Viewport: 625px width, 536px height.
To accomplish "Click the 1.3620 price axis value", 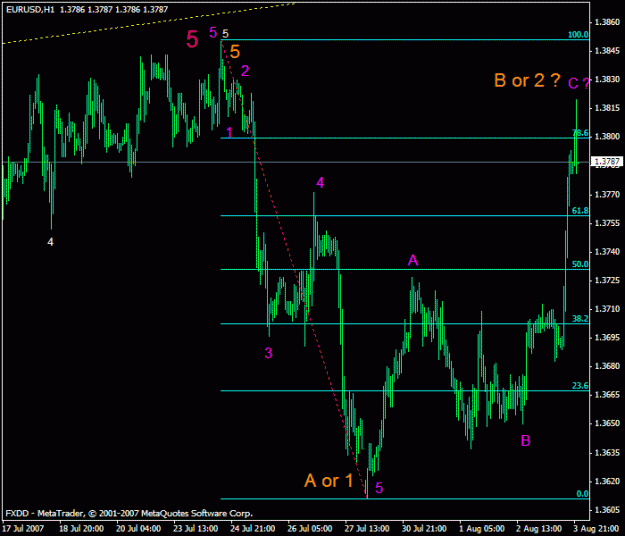I will 607,481.
